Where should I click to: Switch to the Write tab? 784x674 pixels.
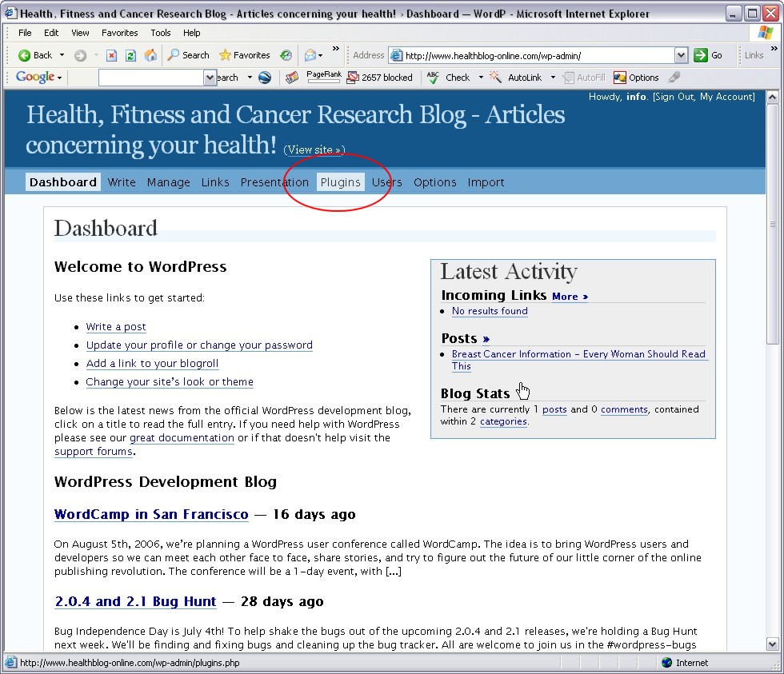pyautogui.click(x=122, y=182)
